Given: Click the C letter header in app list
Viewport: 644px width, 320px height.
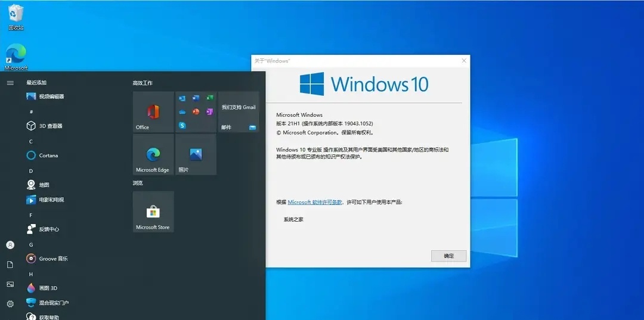Looking at the screenshot, I should [x=31, y=142].
